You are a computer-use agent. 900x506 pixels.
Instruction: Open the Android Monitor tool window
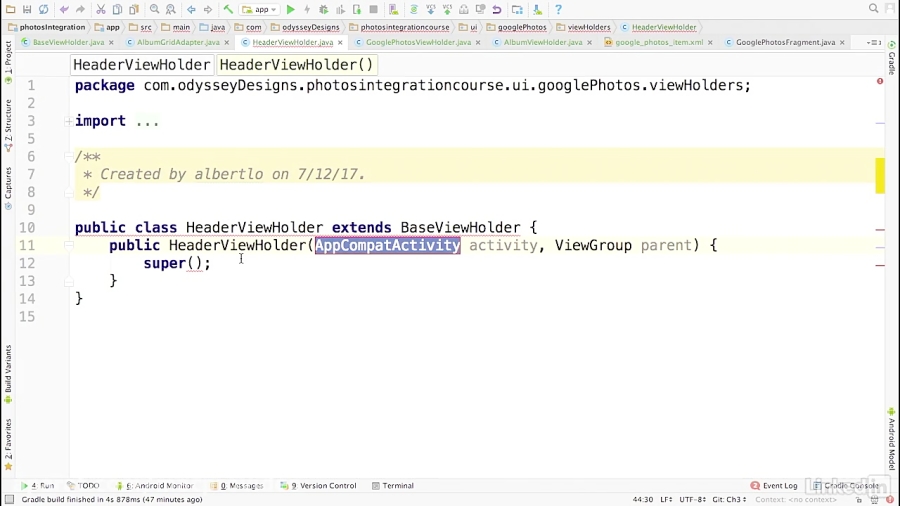pos(154,485)
